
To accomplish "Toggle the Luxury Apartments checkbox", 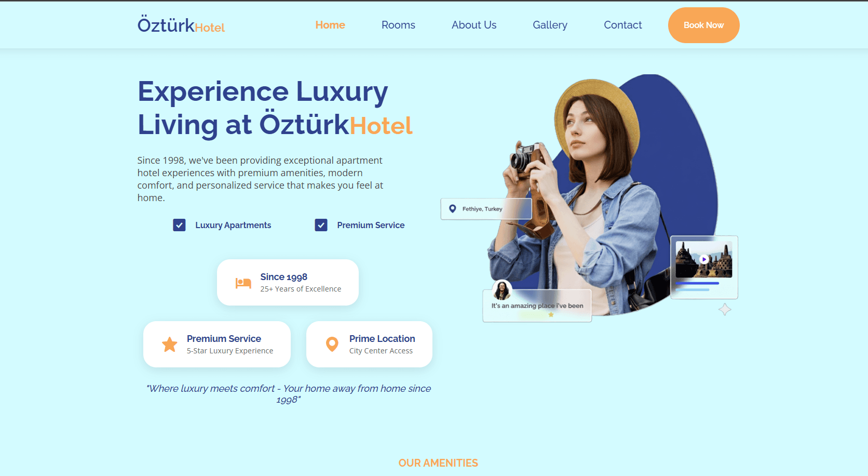I will 179,225.
